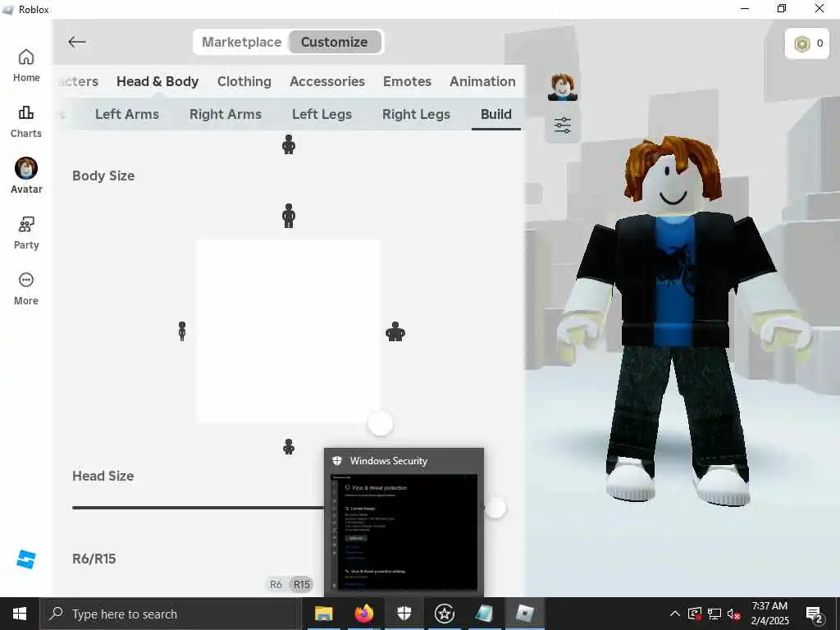Click the muted volume tray icon
Viewport: 840px width, 630px height.
coord(734,614)
